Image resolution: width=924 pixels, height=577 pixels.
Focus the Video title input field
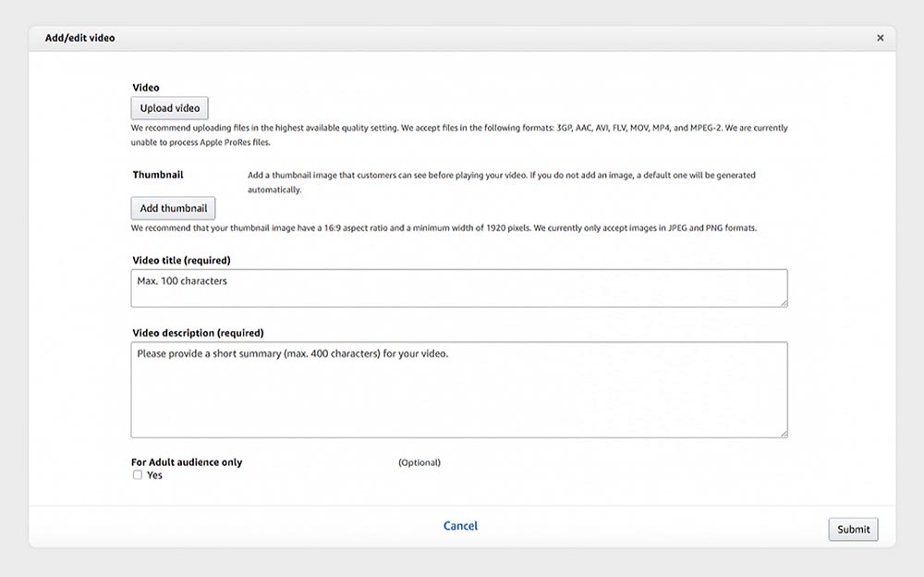(458, 288)
